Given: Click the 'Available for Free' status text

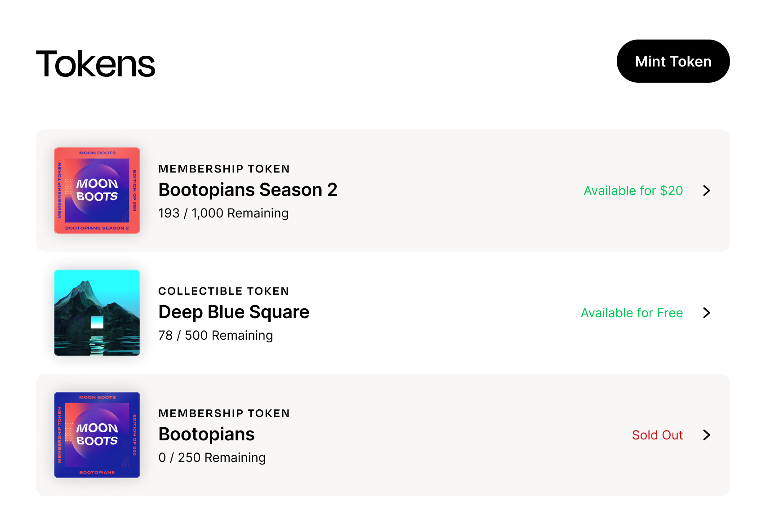Looking at the screenshot, I should pos(632,313).
